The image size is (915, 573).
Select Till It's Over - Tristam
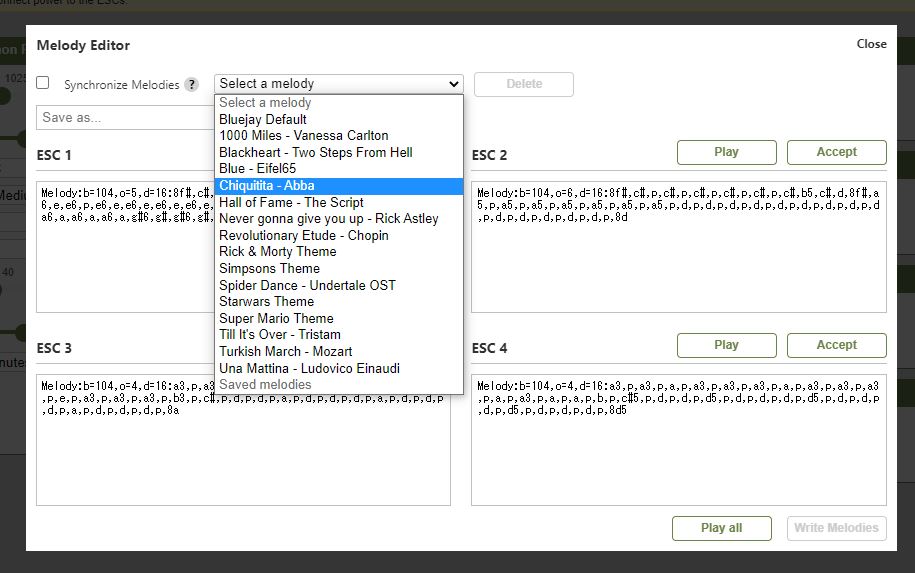(x=339, y=335)
